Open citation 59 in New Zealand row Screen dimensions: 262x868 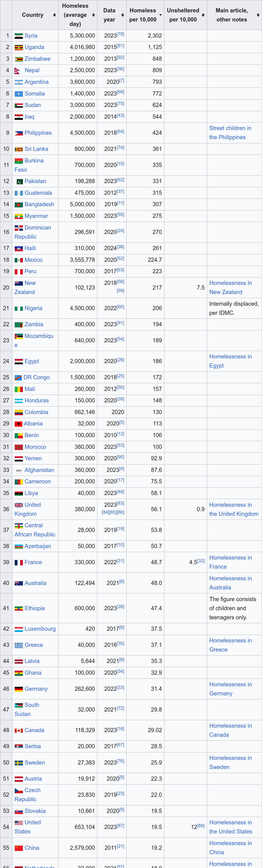(x=120, y=291)
